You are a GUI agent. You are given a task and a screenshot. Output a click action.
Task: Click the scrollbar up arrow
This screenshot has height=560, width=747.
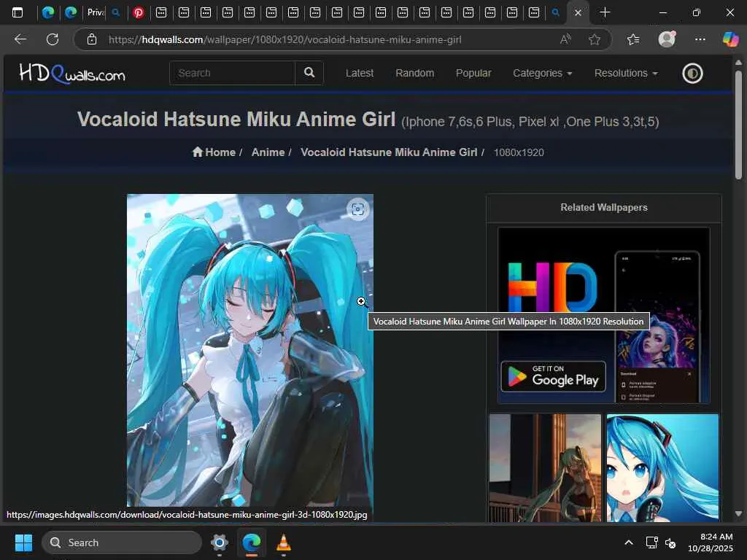click(x=738, y=63)
